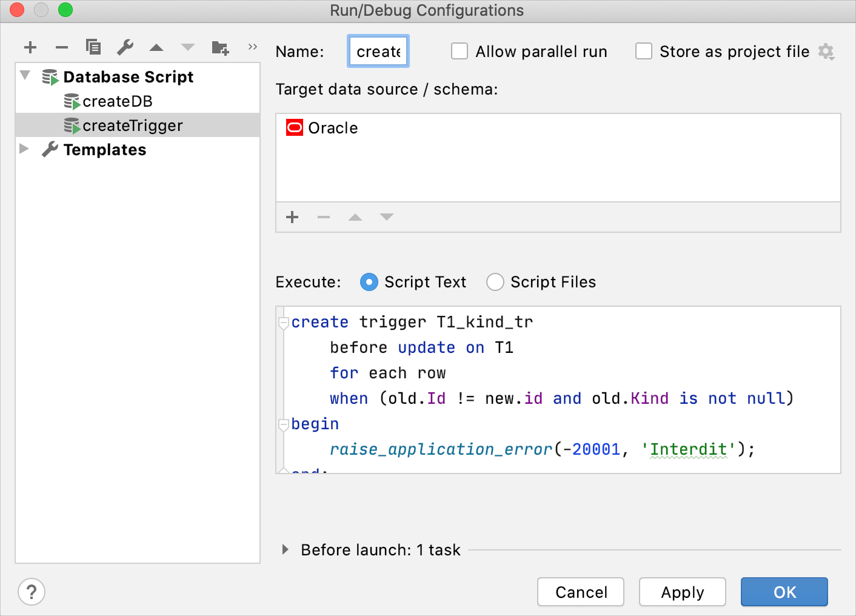Toggle fold marker beside create trigger line
Viewport: 856px width, 616px height.
tap(283, 323)
